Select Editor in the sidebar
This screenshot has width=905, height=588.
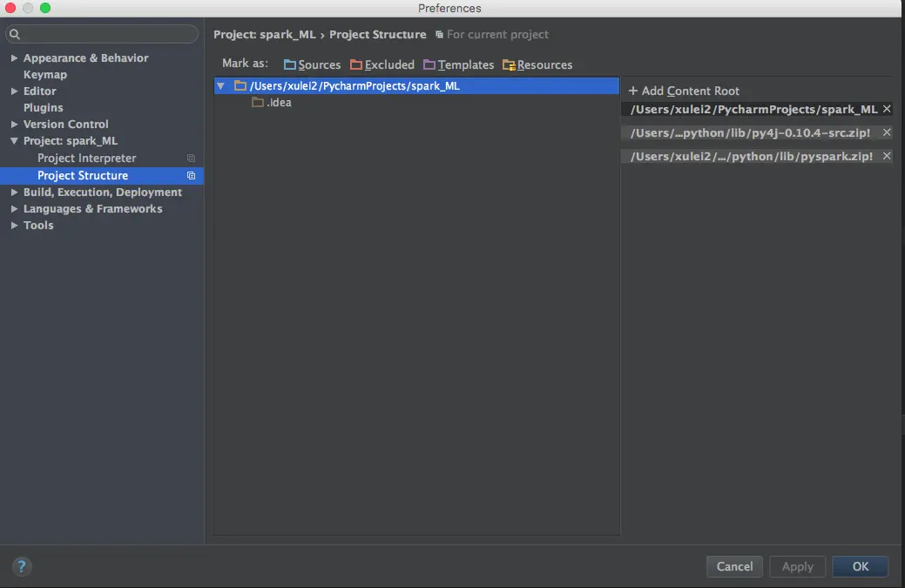click(x=40, y=91)
